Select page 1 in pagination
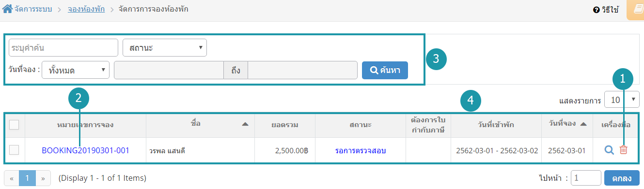The height and width of the screenshot is (189, 644). click(x=27, y=178)
